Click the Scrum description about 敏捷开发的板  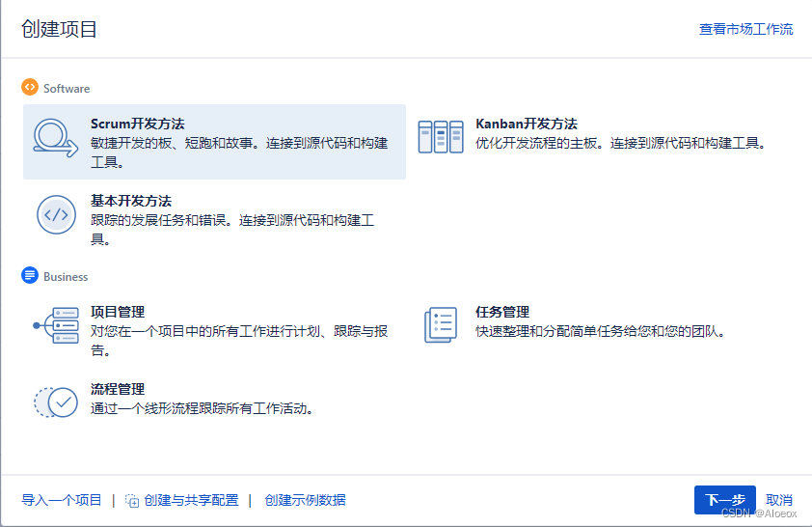coord(239,153)
